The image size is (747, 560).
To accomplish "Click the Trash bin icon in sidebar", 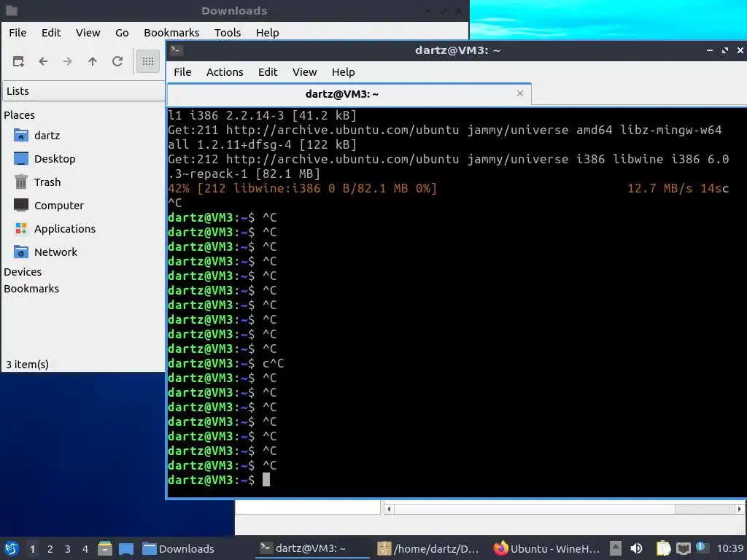I will [21, 182].
